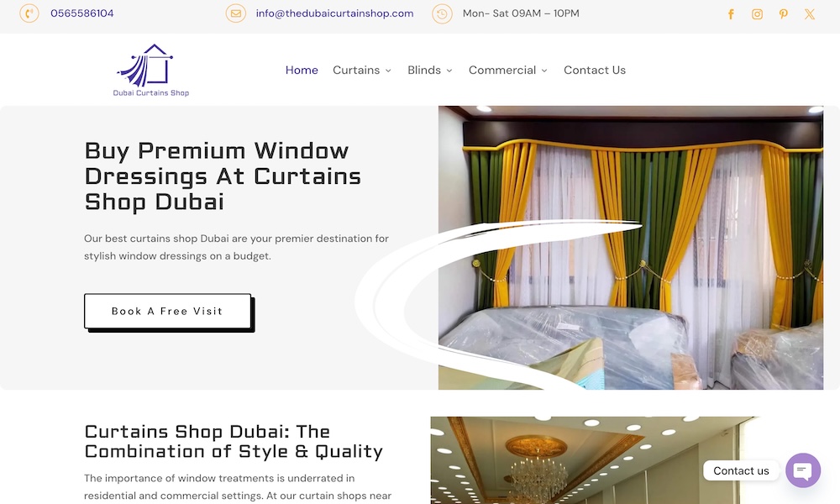The image size is (840, 504).
Task: Open the Instagram icon link
Action: (x=757, y=14)
